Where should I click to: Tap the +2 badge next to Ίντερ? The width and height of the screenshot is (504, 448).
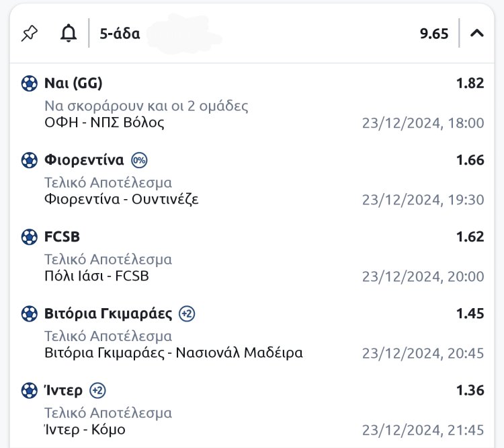tap(98, 390)
